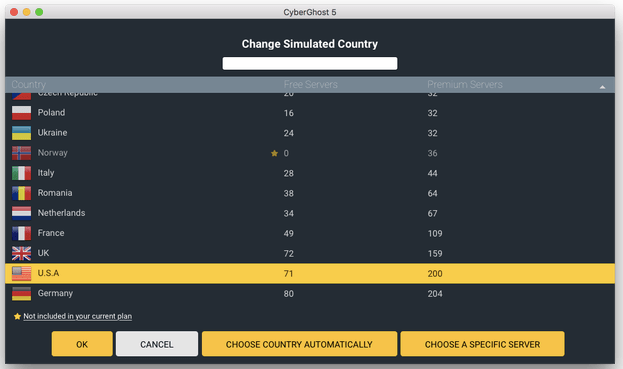
Task: Toggle sort order with the header arrow
Action: coord(602,87)
